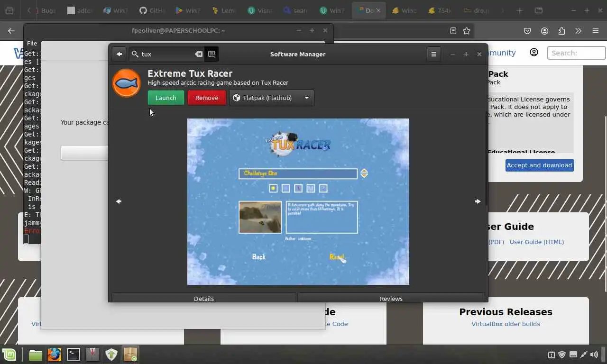Open Firefox View at tab bar start
Viewport: 607px width, 364px height.
(x=9, y=10)
